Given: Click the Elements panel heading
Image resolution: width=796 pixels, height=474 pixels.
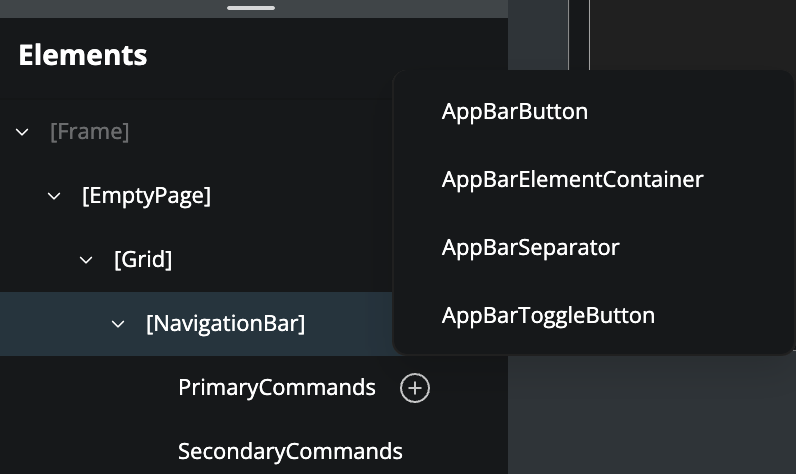Looking at the screenshot, I should tap(83, 55).
